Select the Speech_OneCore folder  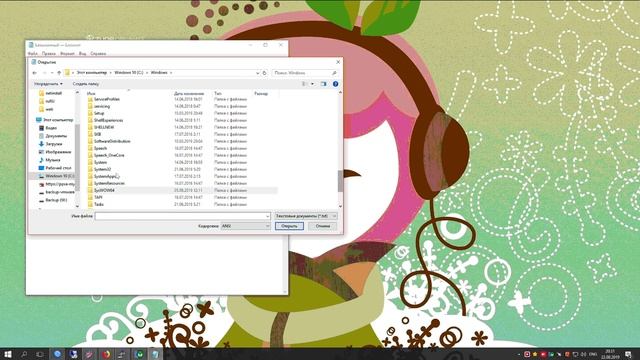pos(109,155)
